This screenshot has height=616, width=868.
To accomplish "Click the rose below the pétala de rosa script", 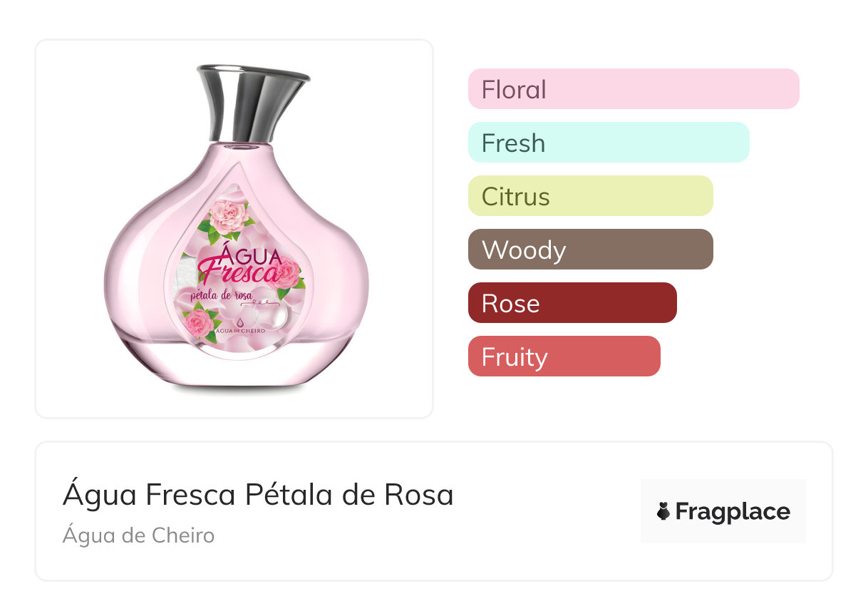I will tap(199, 322).
